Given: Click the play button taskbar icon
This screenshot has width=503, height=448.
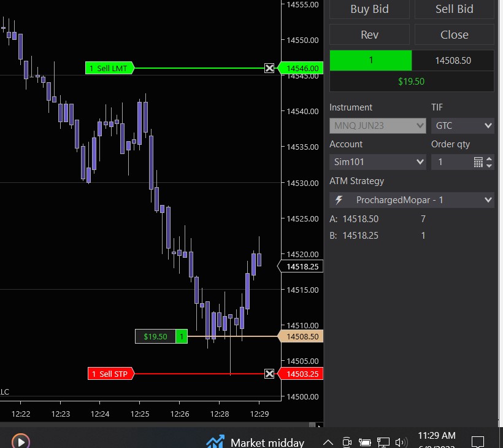Looking at the screenshot, I should [x=21, y=442].
